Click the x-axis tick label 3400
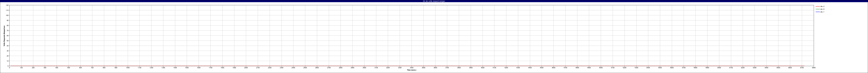This screenshot has height=73, width=868. (x=411, y=68)
